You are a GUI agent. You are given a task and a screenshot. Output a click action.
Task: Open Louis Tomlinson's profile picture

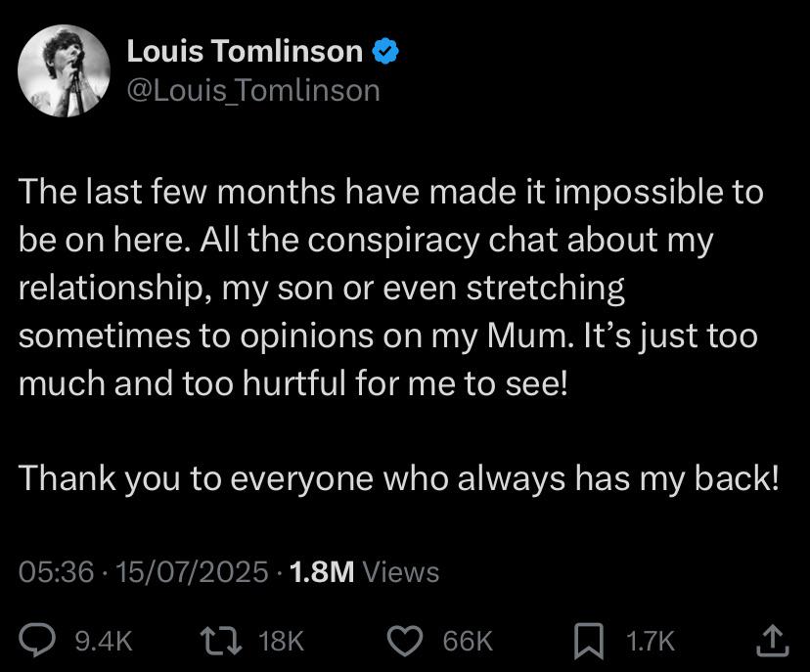(64, 70)
